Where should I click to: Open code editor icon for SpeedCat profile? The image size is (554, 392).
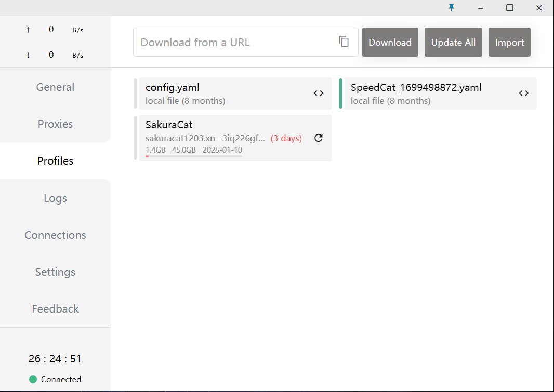coord(524,93)
